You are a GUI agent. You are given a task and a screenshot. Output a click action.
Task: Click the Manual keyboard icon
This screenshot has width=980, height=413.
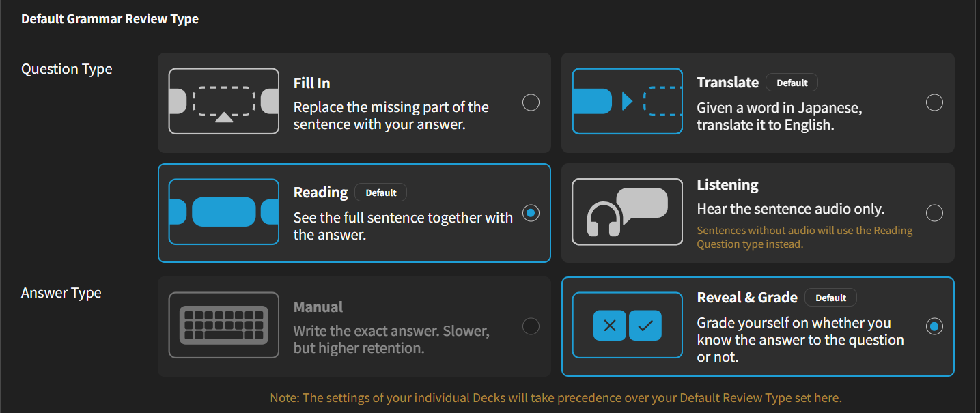pyautogui.click(x=224, y=325)
